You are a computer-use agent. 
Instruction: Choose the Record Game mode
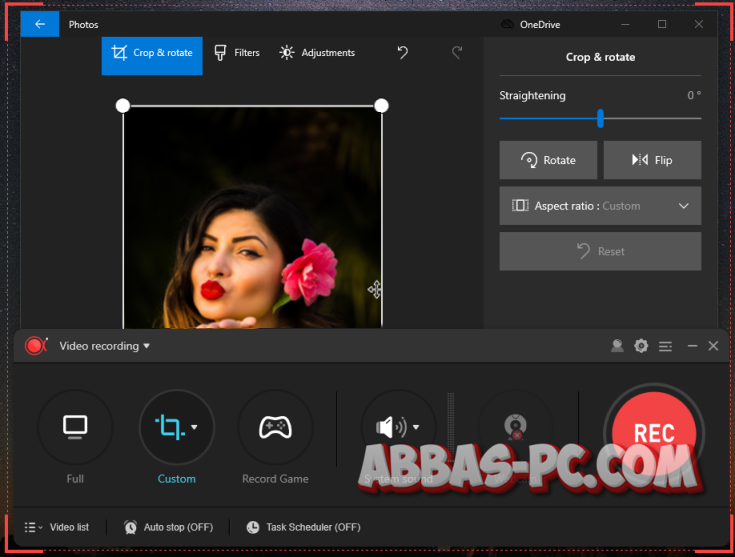[x=275, y=428]
